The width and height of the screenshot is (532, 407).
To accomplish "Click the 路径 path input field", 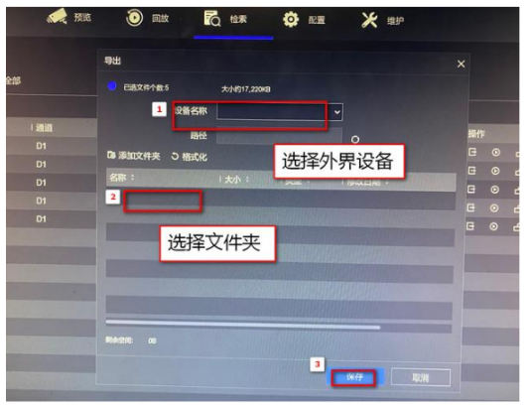I will point(279,136).
